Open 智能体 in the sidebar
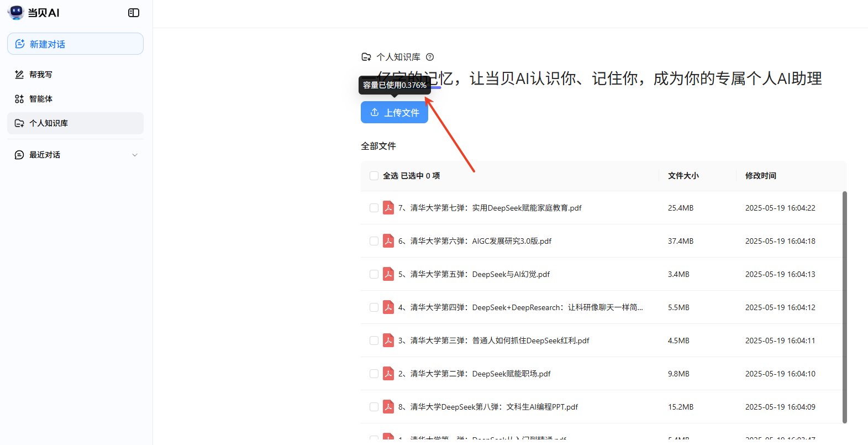Image resolution: width=868 pixels, height=445 pixels. [x=75, y=99]
